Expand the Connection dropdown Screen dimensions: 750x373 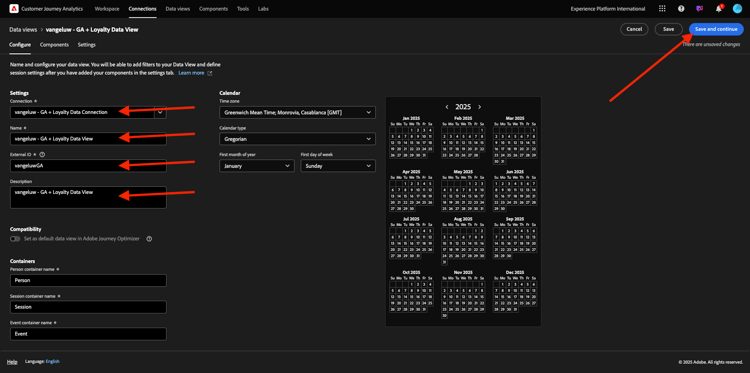tap(160, 112)
